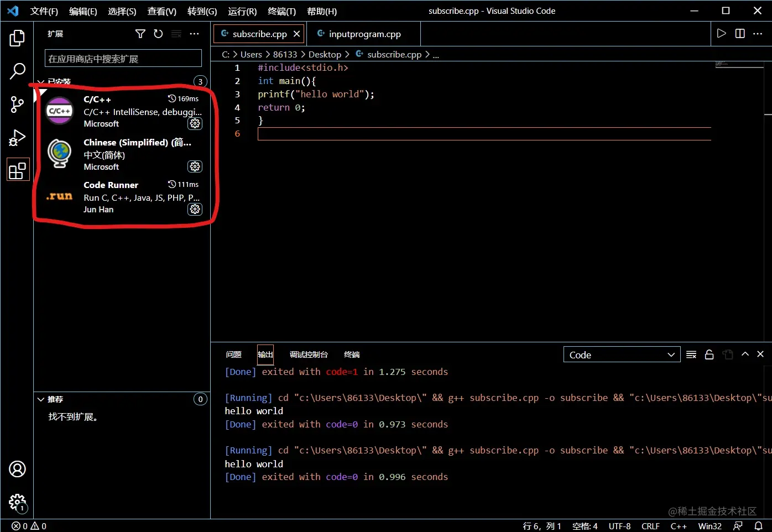
Task: Open the VS Code logo menu
Action: click(13, 11)
